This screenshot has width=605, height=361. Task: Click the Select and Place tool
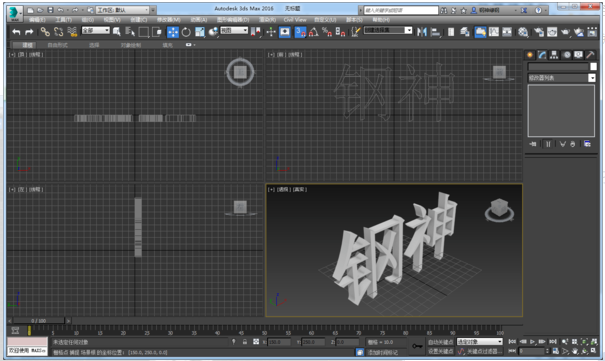pyautogui.click(x=213, y=32)
